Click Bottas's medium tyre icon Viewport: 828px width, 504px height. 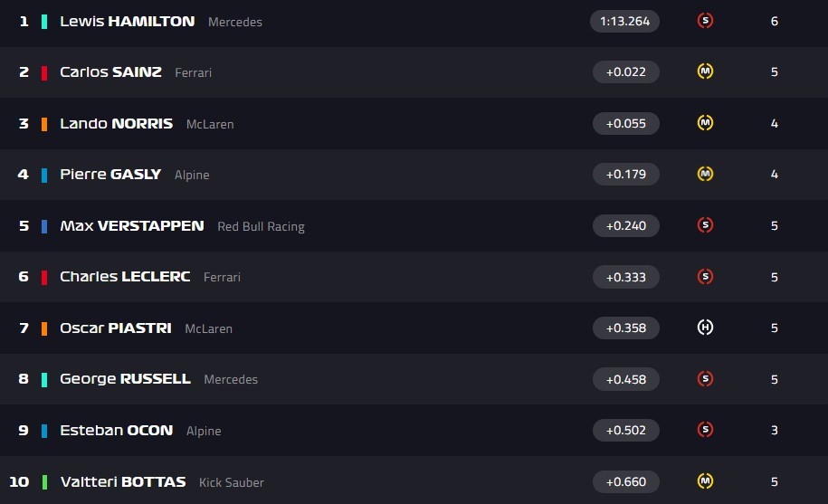(x=705, y=481)
